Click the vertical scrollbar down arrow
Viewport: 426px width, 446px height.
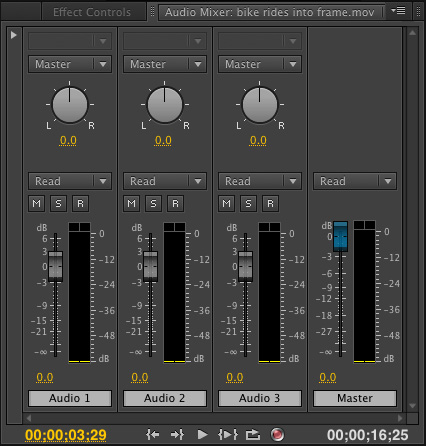pos(412,406)
